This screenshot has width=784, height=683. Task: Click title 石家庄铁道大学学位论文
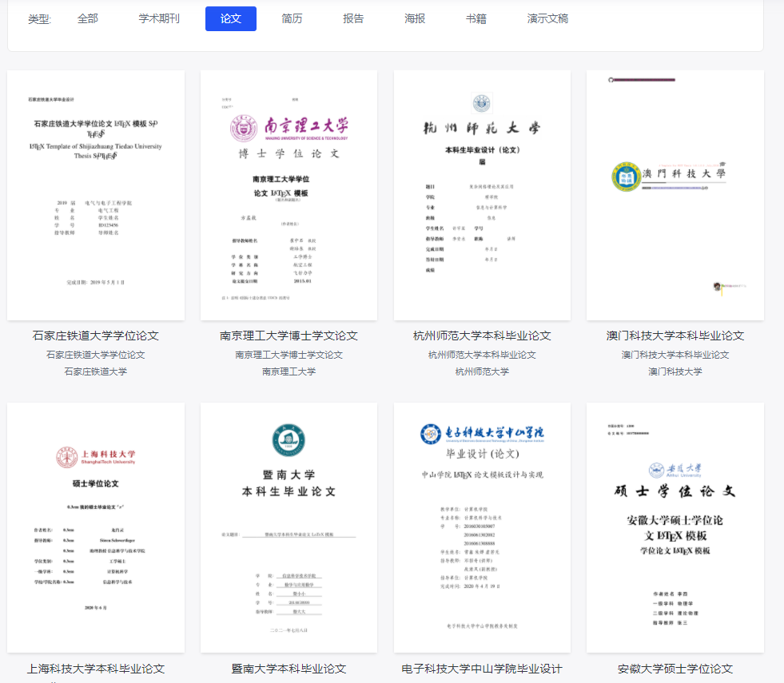(x=95, y=336)
